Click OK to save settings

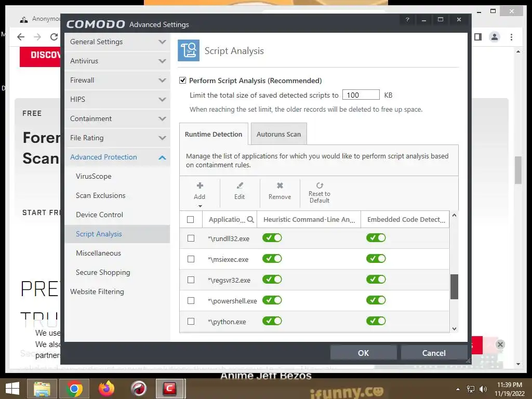363,353
